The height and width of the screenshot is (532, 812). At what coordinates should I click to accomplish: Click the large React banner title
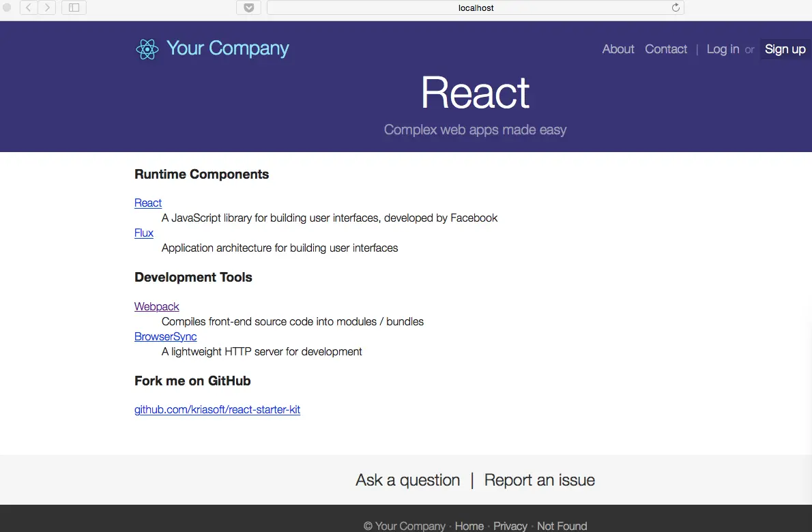coord(476,93)
